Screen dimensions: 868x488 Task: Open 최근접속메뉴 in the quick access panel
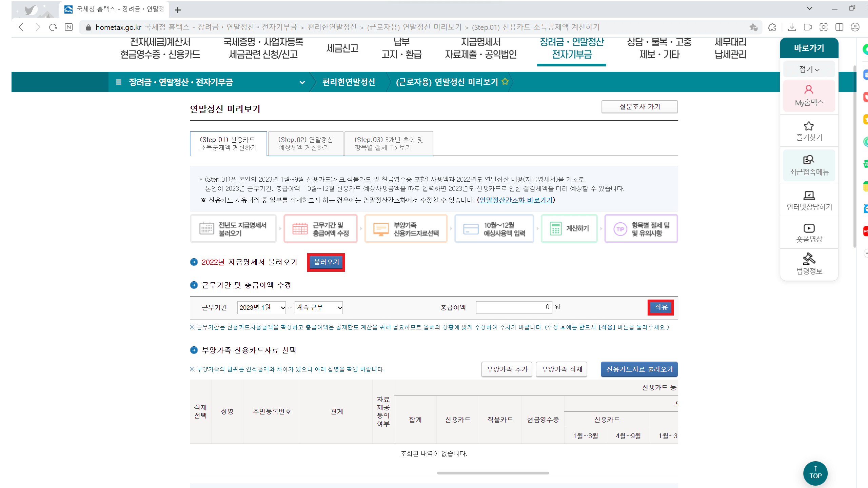pyautogui.click(x=809, y=165)
